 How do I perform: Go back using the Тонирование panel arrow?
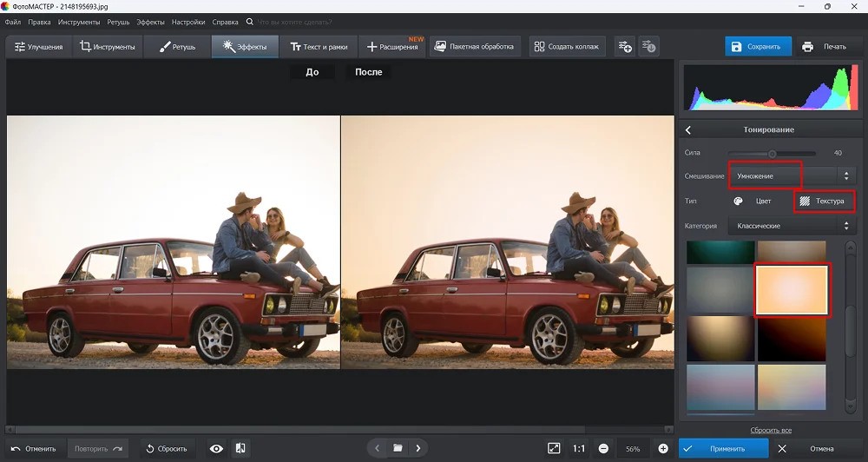tap(688, 129)
